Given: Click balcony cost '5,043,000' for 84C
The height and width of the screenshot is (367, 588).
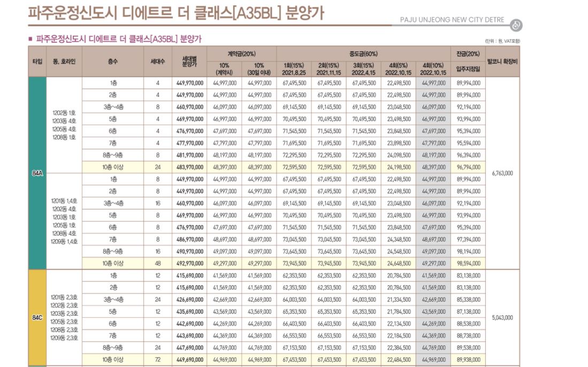Looking at the screenshot, I should [x=502, y=318].
